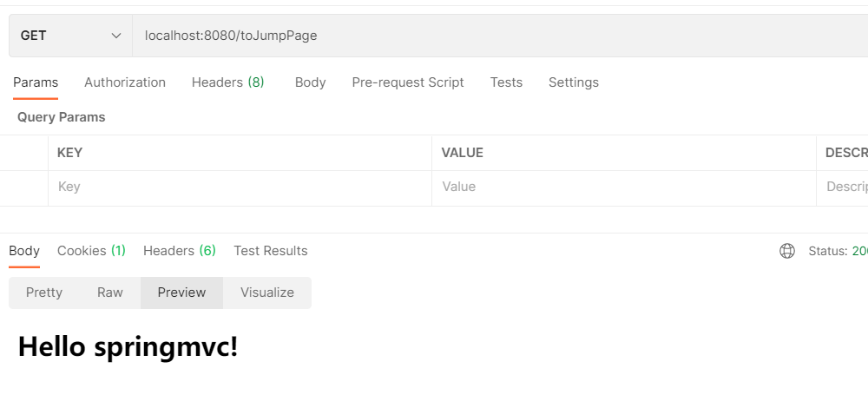Click the globe network icon
Viewport: 868px width, 408px height.
787,251
